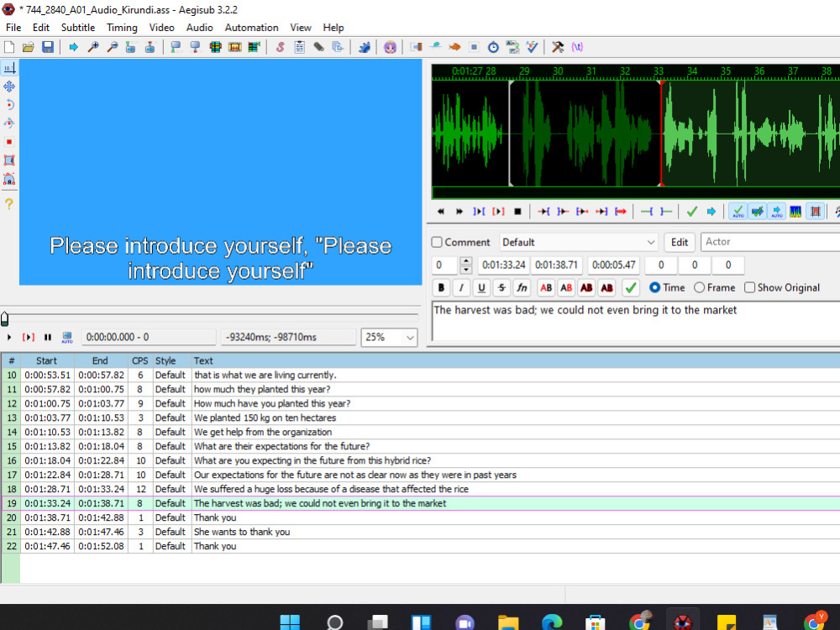Play audio selection with red bracket icon

coord(498,212)
